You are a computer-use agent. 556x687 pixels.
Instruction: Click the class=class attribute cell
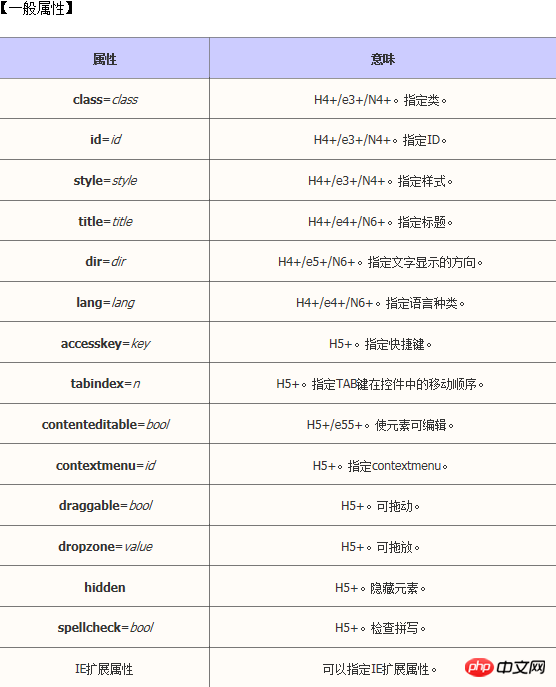pyautogui.click(x=105, y=99)
